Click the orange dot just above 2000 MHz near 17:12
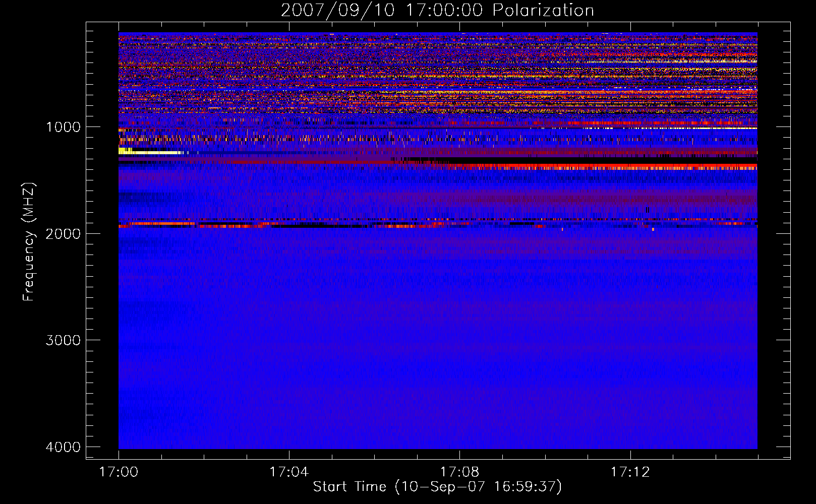 pos(653,229)
